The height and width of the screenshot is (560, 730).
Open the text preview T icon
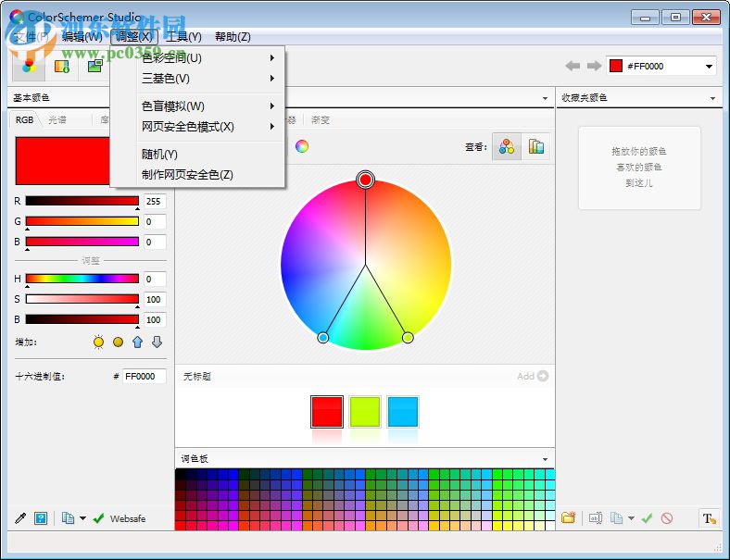[x=709, y=518]
